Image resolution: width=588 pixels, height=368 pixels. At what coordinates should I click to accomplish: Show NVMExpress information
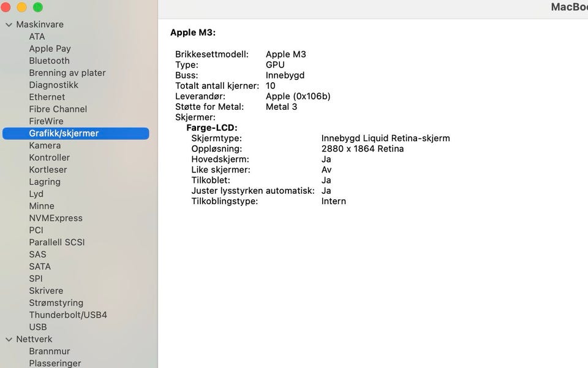click(56, 218)
